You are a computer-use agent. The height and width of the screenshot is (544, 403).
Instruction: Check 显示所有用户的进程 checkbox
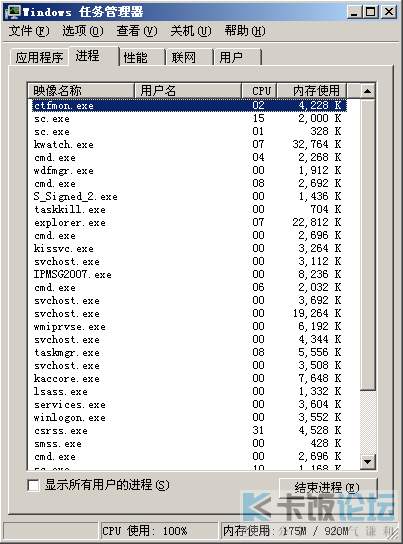pyautogui.click(x=33, y=485)
